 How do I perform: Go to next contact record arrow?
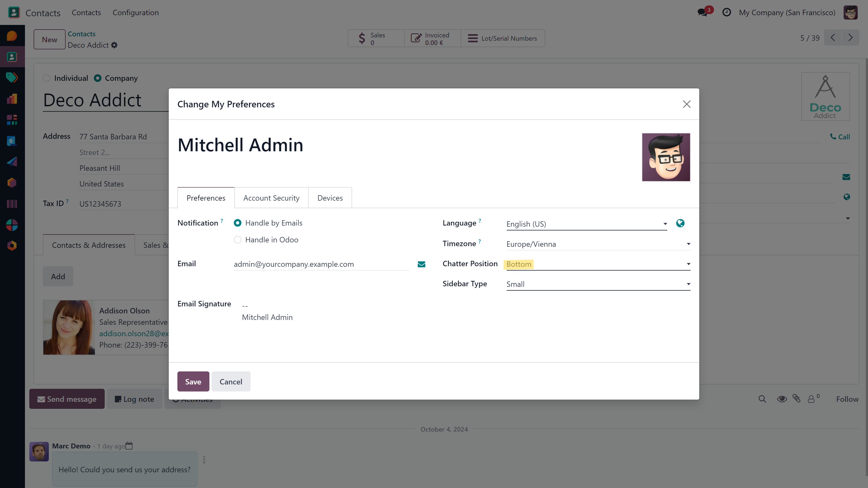[x=850, y=38]
